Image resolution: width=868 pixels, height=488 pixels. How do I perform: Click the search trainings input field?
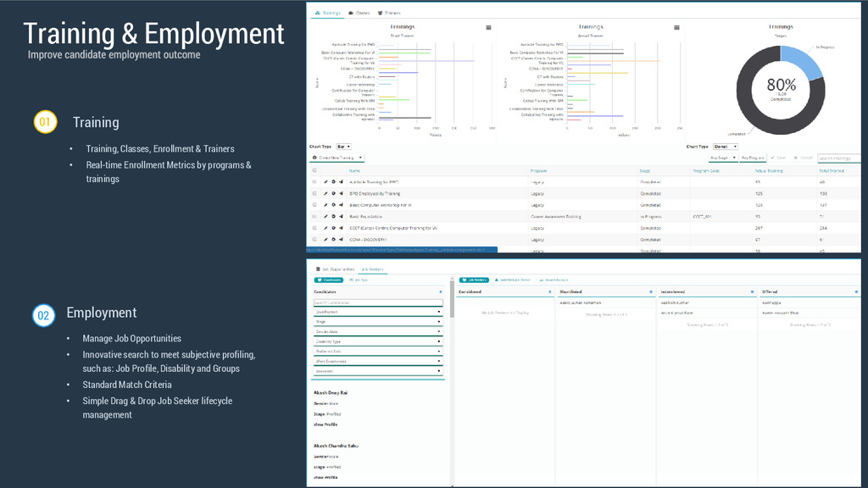[x=838, y=158]
